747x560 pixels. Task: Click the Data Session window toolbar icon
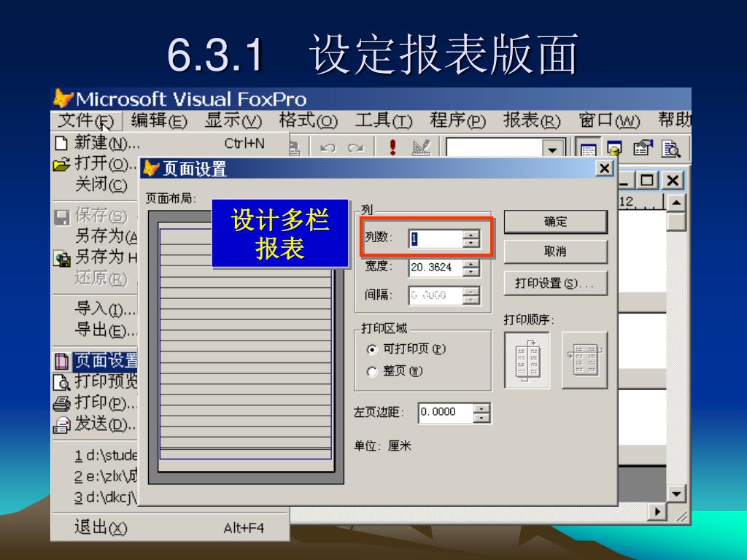coord(614,149)
